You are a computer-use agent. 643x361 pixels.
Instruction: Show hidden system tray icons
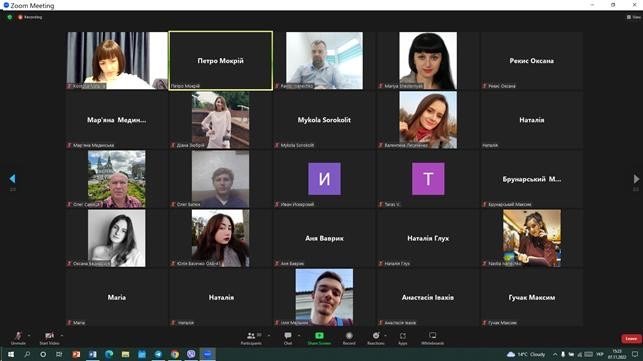pos(555,354)
